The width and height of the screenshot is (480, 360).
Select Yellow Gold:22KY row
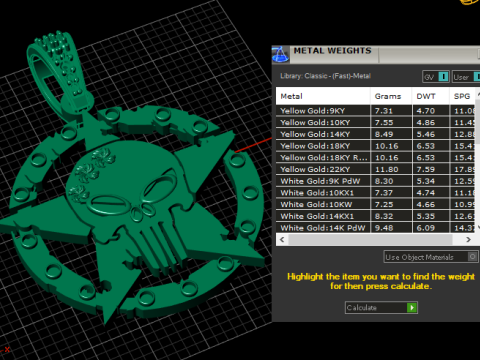pyautogui.click(x=376, y=169)
